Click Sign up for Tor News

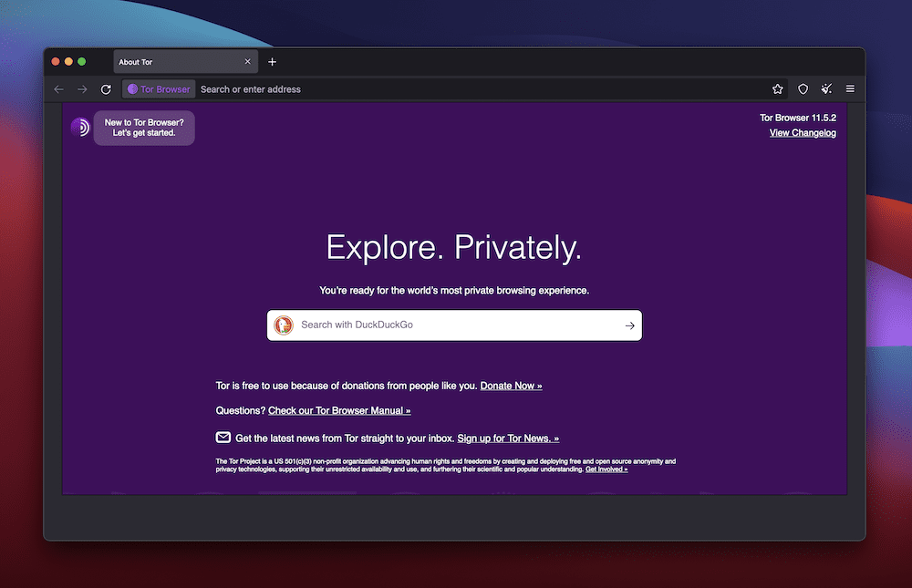508,438
